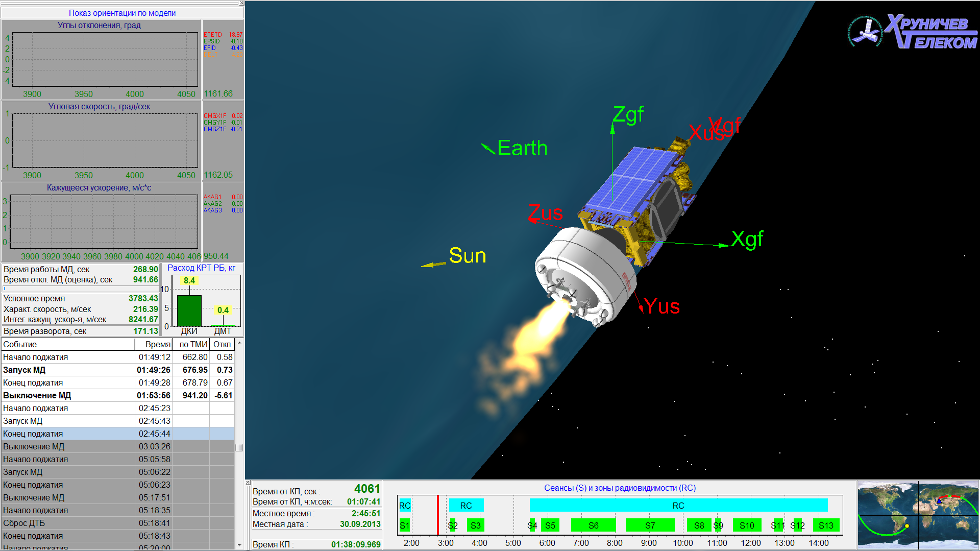Click the red current-time marker on timeline
Image resolution: width=980 pixels, height=551 pixels.
click(x=437, y=515)
